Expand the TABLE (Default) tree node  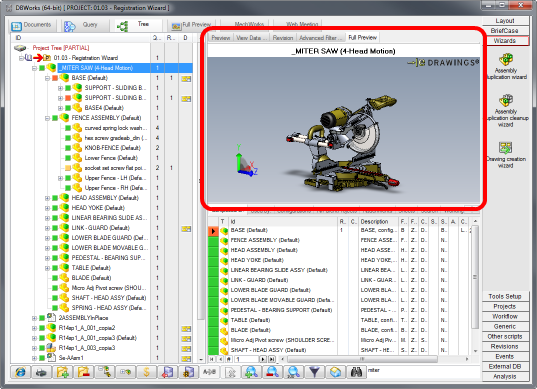47,268
